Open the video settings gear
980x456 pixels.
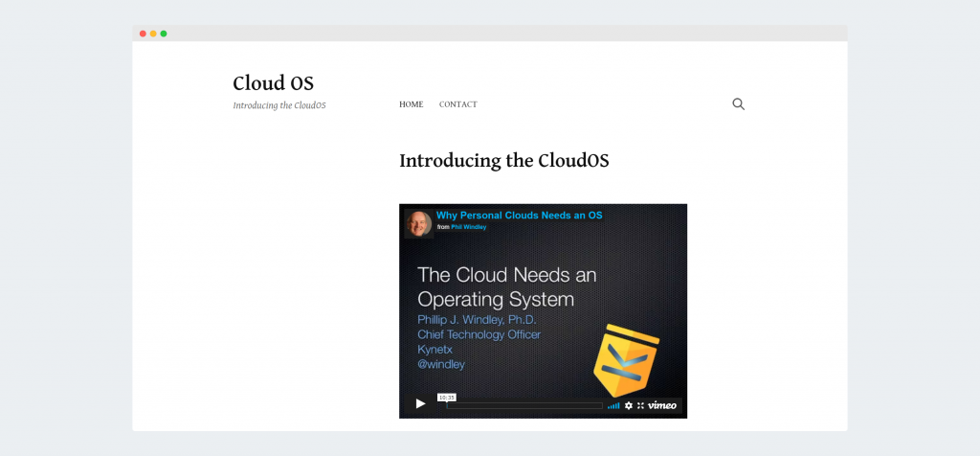click(629, 405)
